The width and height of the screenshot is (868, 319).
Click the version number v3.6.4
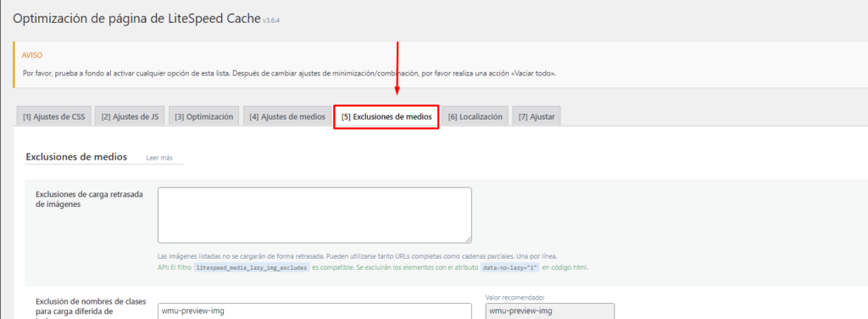270,21
